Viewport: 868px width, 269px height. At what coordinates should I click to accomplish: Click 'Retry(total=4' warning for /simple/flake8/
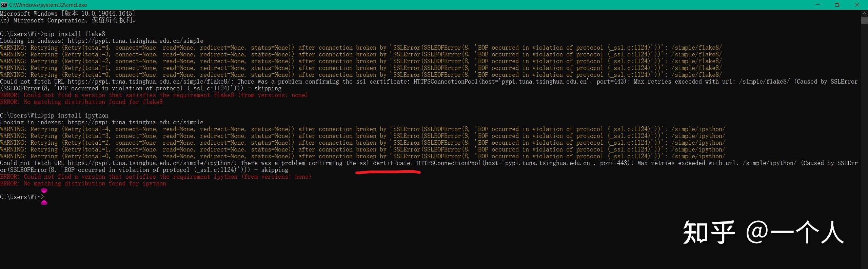click(x=361, y=48)
